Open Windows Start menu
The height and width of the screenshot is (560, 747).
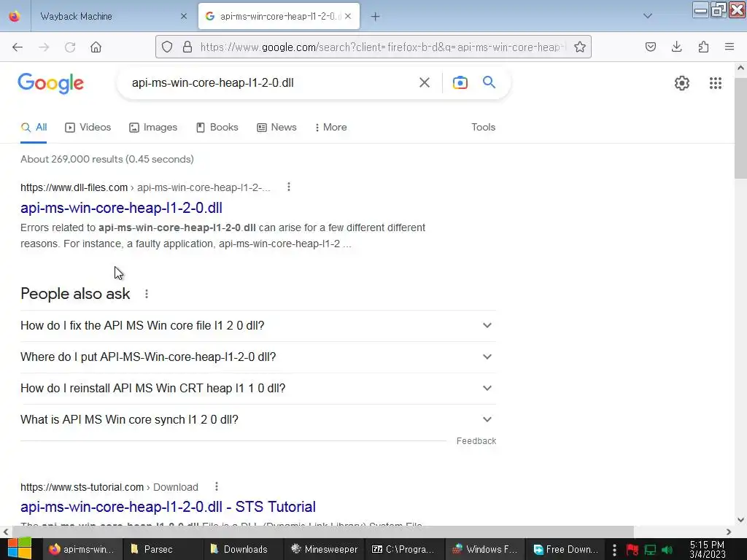point(19,549)
